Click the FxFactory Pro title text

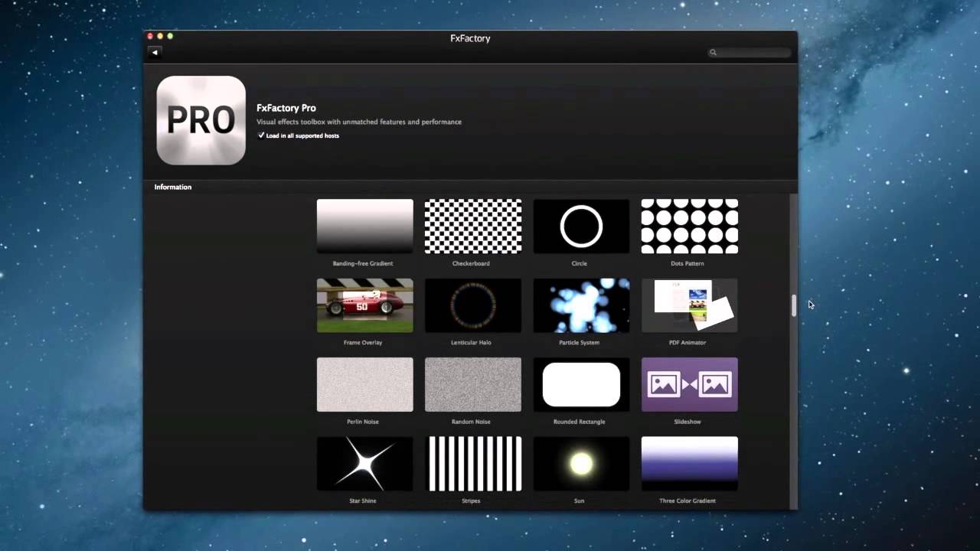tap(286, 108)
